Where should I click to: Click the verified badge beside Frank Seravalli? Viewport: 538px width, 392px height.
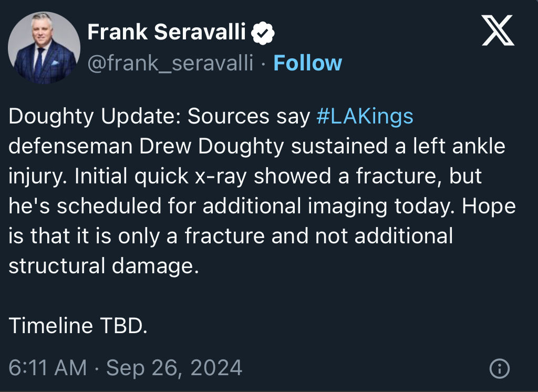pyautogui.click(x=263, y=33)
